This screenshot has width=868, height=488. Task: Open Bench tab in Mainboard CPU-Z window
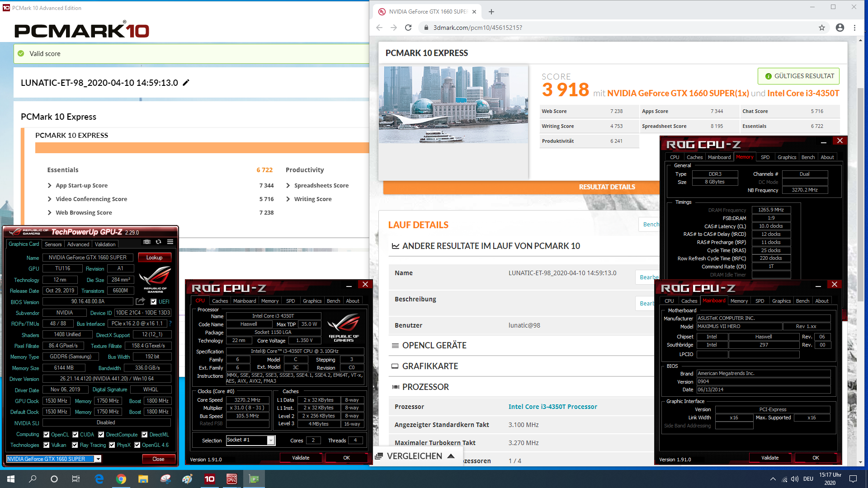click(803, 301)
